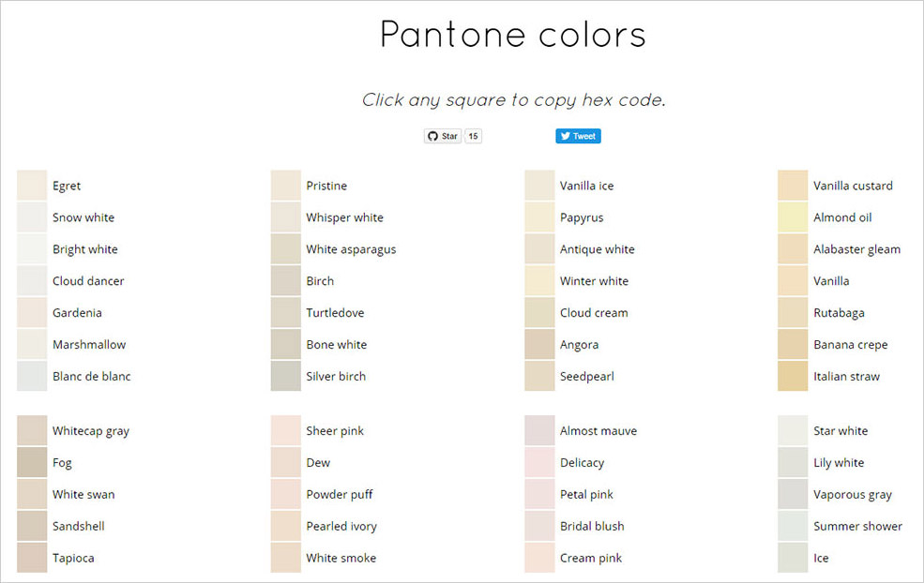Viewport: 924px width, 583px height.
Task: Copy the Antique white hex code
Action: (x=538, y=248)
